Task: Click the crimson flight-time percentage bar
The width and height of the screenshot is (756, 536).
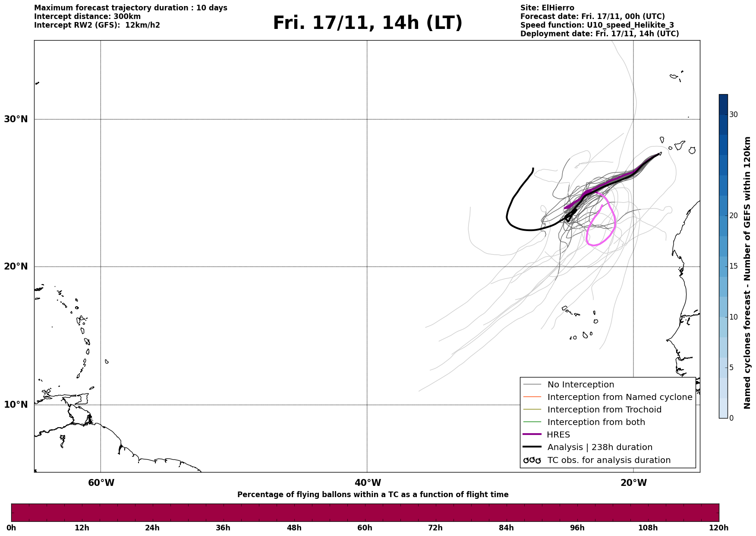Action: point(365,512)
